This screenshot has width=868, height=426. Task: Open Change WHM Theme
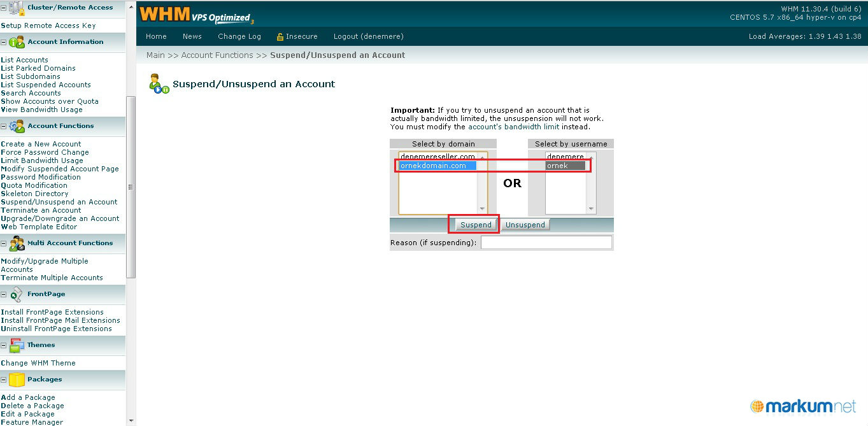[x=38, y=363]
